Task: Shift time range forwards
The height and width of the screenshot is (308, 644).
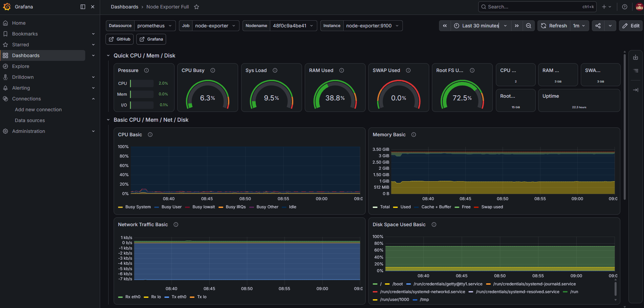Action: [516, 26]
